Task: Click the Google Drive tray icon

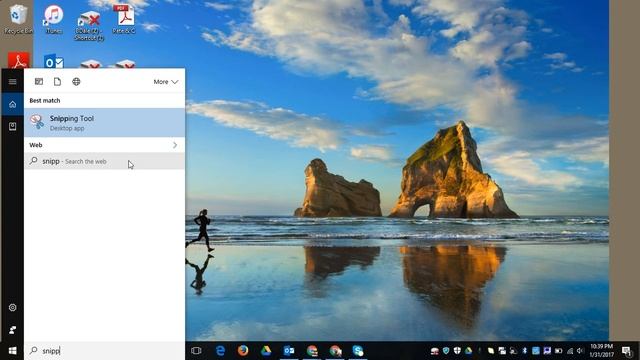Action: point(468,351)
